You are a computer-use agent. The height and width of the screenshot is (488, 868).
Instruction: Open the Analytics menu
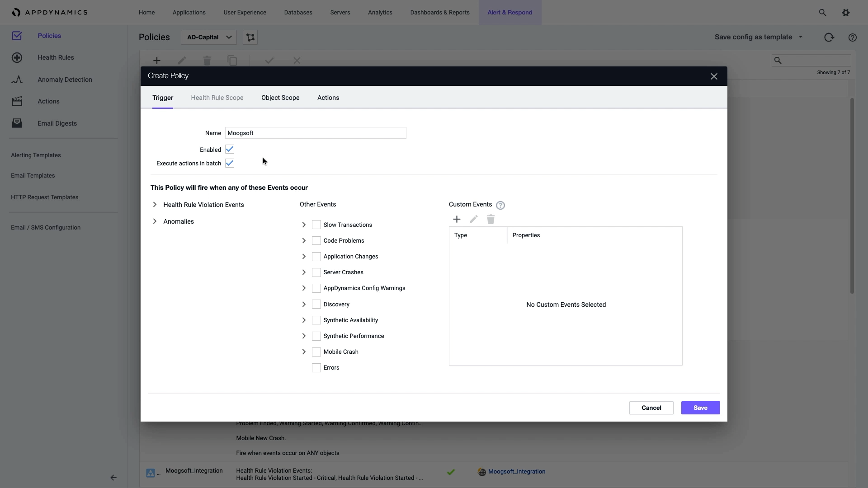[380, 13]
